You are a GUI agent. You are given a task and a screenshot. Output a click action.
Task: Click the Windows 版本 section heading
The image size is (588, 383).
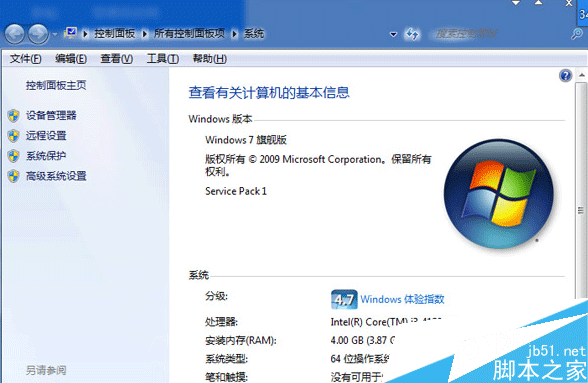[x=220, y=119]
